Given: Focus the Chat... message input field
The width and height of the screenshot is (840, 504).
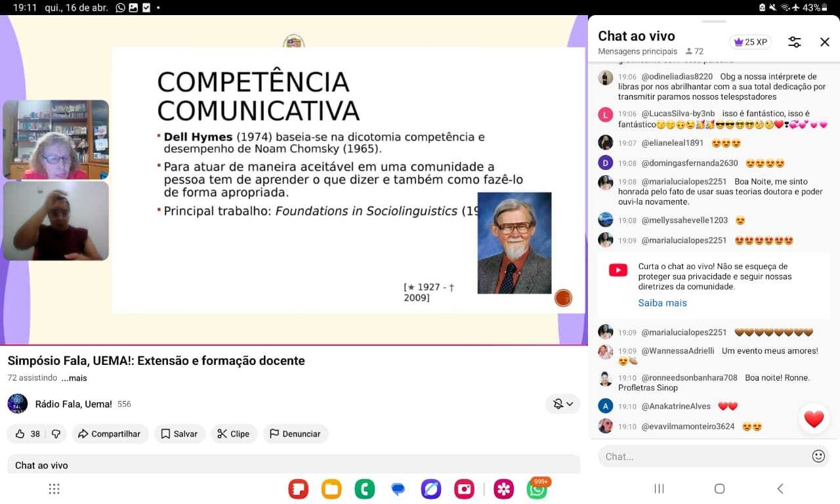Looking at the screenshot, I should [702, 456].
